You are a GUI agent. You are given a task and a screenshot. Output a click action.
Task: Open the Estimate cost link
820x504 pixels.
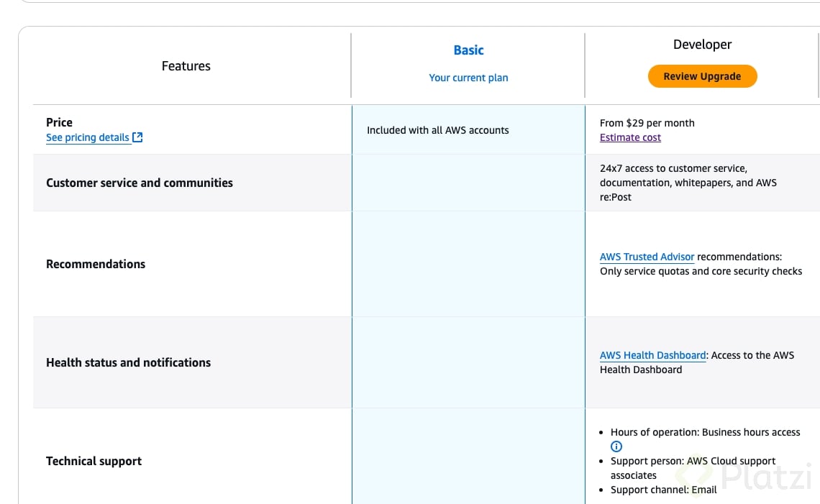coord(630,137)
